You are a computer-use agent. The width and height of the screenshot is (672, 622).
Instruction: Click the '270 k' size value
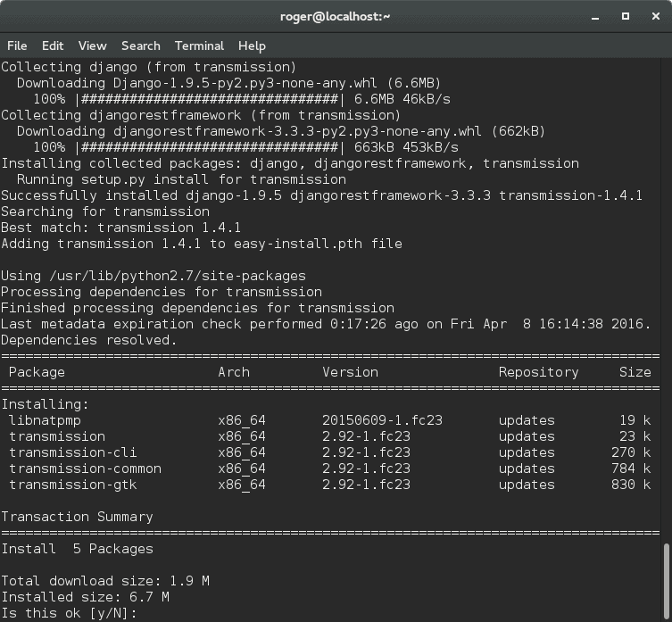[x=631, y=452]
